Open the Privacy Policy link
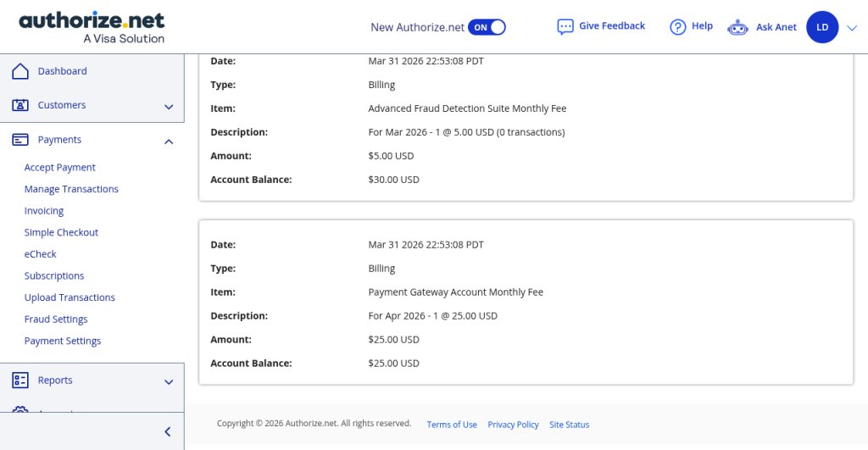Image resolution: width=868 pixels, height=450 pixels. click(x=513, y=425)
